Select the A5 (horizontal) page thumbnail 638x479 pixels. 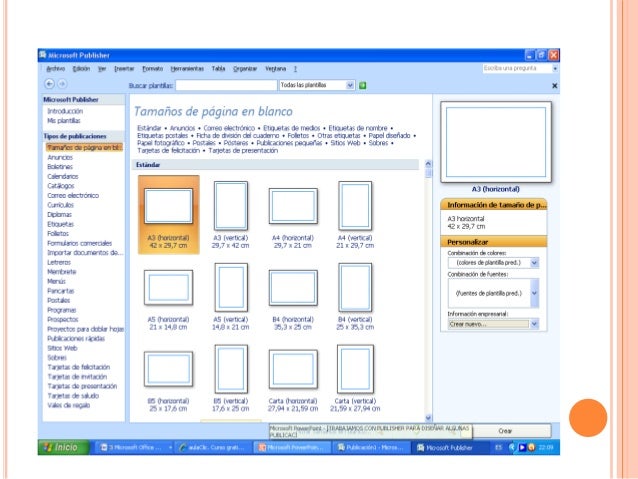168,287
